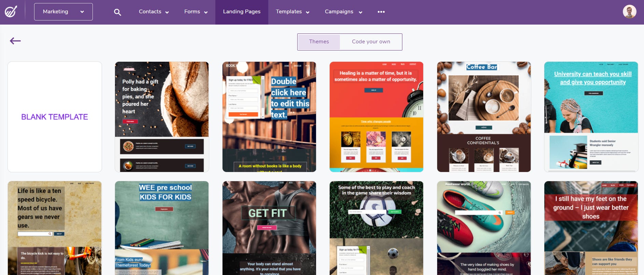Choose the Polly baking bakery theme

click(162, 117)
